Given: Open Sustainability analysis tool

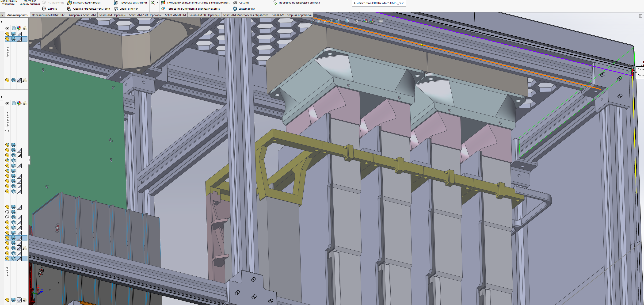Looking at the screenshot, I should [x=246, y=9].
